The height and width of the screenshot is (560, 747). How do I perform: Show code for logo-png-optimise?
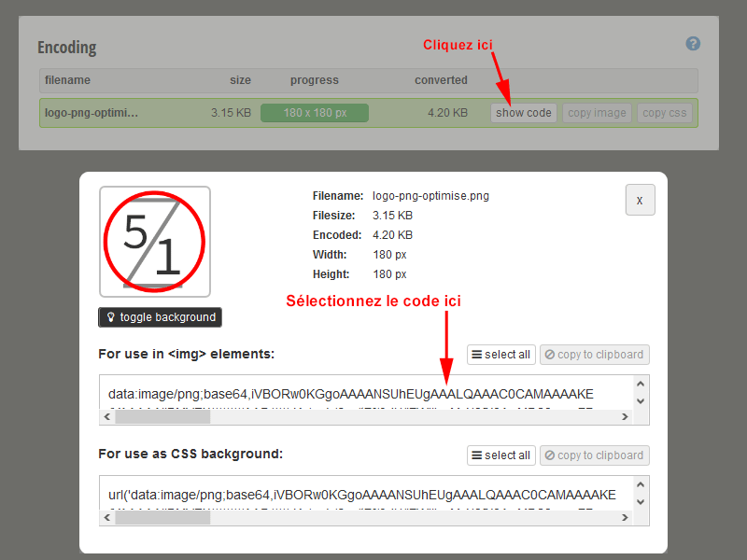point(523,112)
